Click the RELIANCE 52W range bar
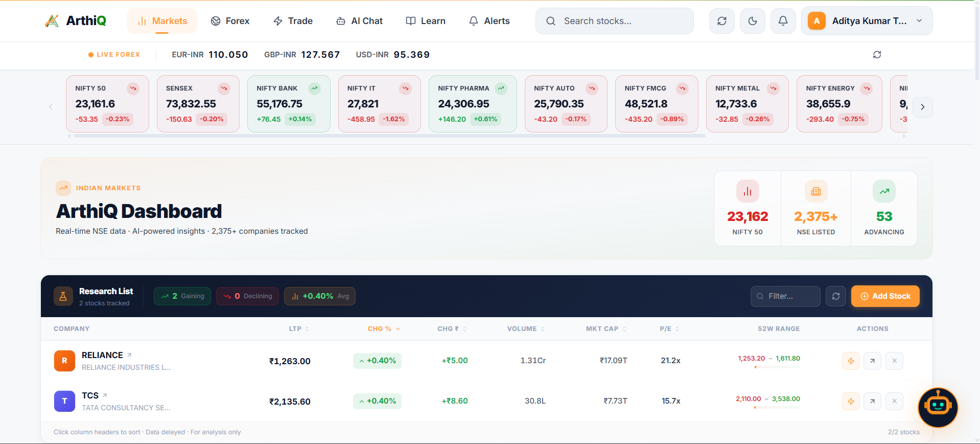The width and height of the screenshot is (980, 444). click(x=777, y=367)
